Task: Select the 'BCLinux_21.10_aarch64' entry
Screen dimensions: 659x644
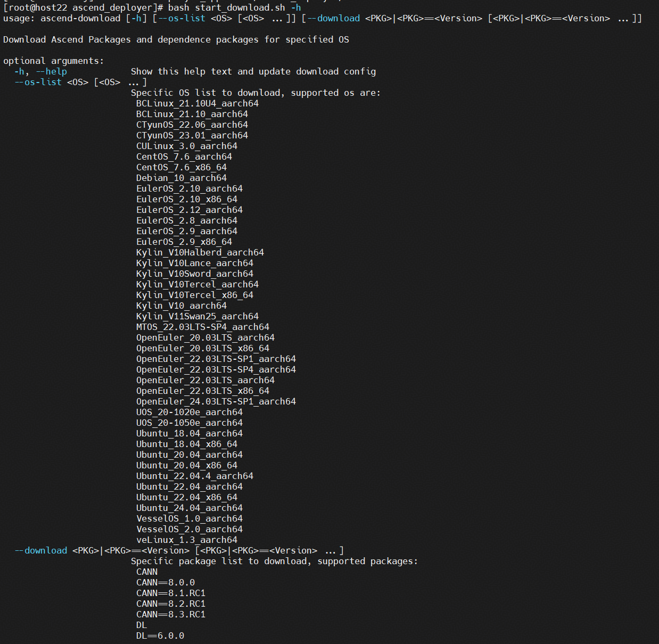Action: coord(192,114)
